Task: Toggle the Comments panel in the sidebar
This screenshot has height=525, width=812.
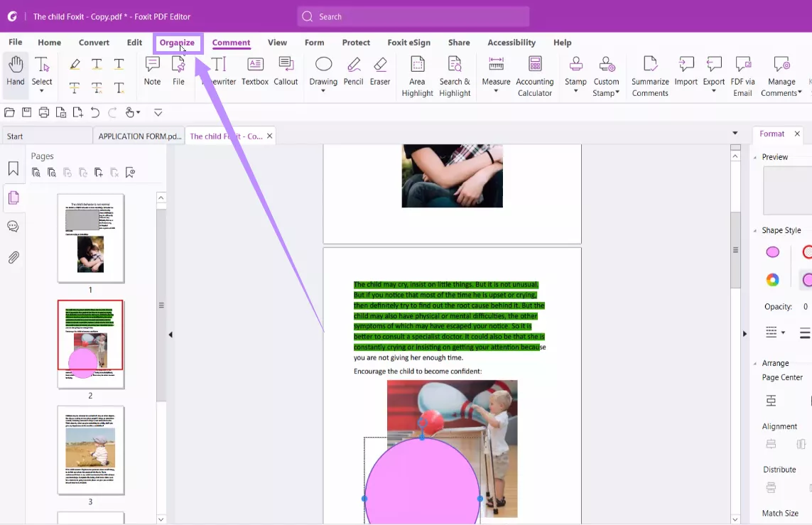Action: pyautogui.click(x=13, y=226)
